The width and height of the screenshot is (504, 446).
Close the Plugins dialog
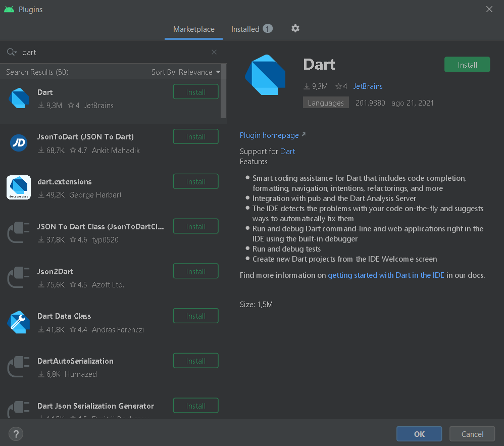[489, 9]
